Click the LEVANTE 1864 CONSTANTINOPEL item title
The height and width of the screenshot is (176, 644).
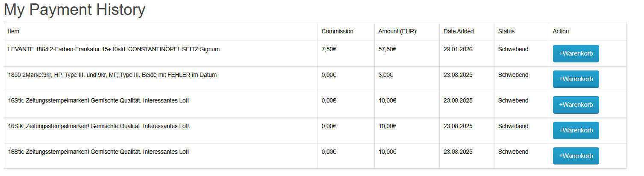coord(114,49)
